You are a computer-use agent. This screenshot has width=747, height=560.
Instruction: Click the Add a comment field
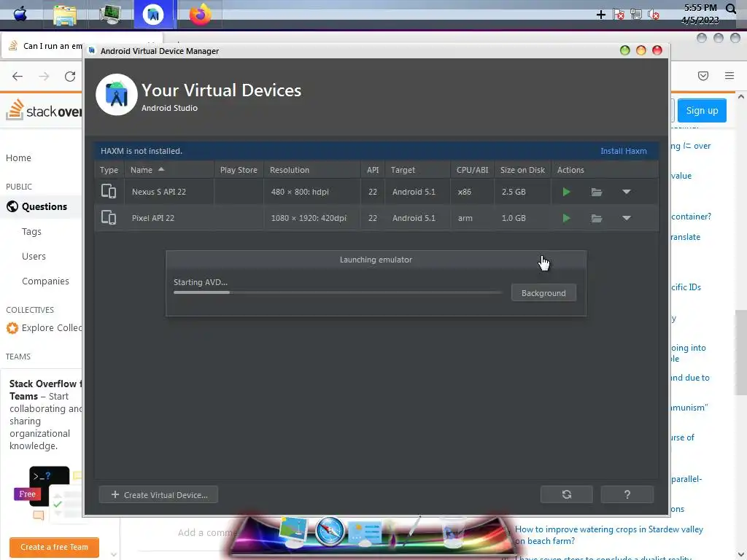pyautogui.click(x=206, y=532)
